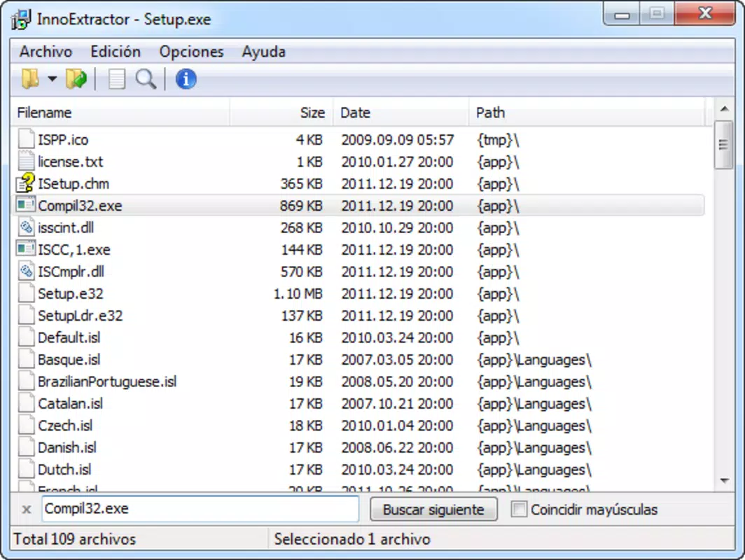Click the vertical scrollbar thumb
Image resolution: width=745 pixels, height=560 pixels.
click(x=723, y=145)
